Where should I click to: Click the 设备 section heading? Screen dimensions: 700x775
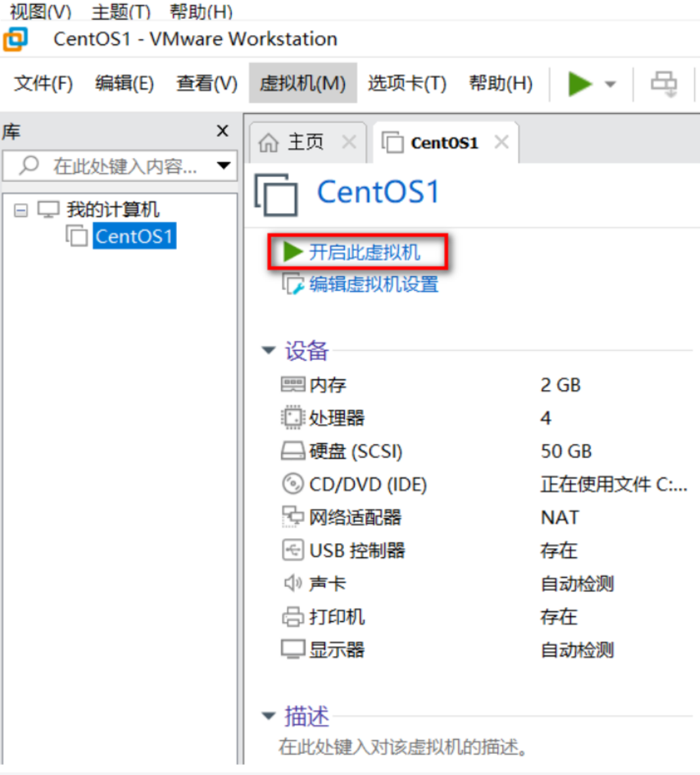pyautogui.click(x=307, y=351)
